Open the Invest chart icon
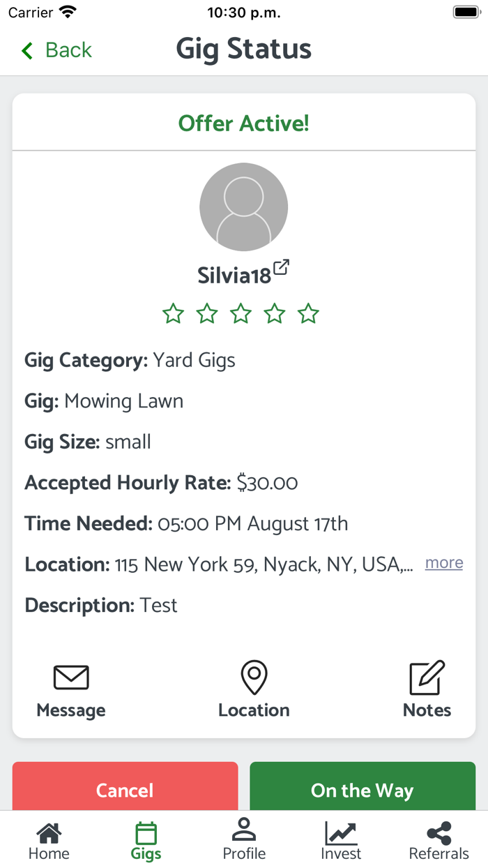488x868 pixels. pyautogui.click(x=341, y=833)
